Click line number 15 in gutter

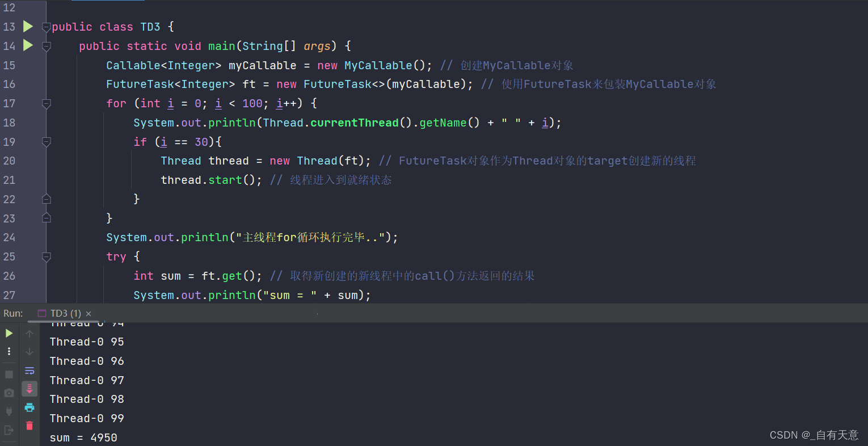point(10,65)
